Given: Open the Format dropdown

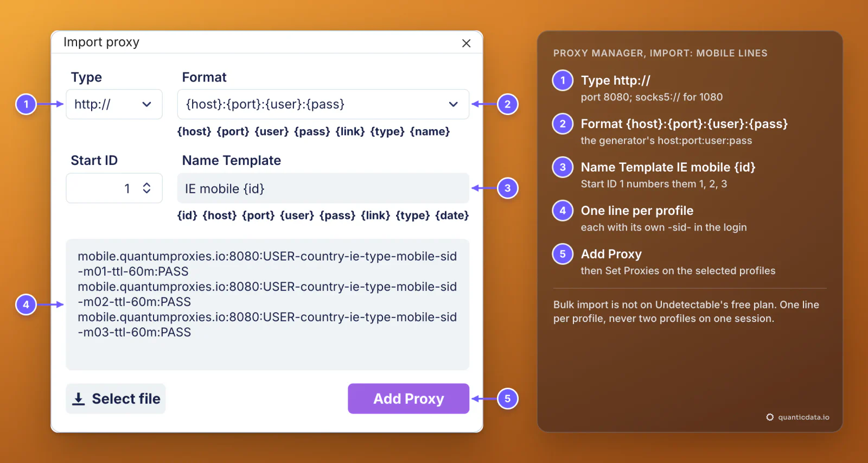Looking at the screenshot, I should (323, 104).
